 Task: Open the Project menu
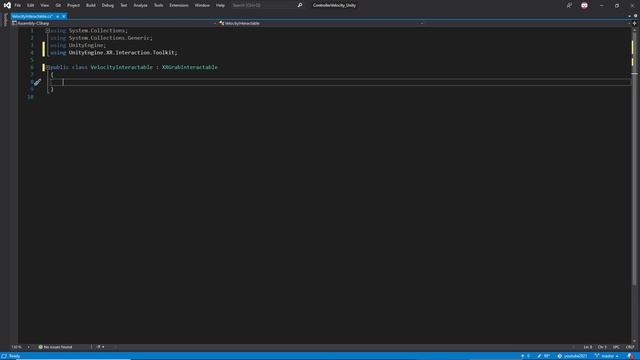coord(73,5)
